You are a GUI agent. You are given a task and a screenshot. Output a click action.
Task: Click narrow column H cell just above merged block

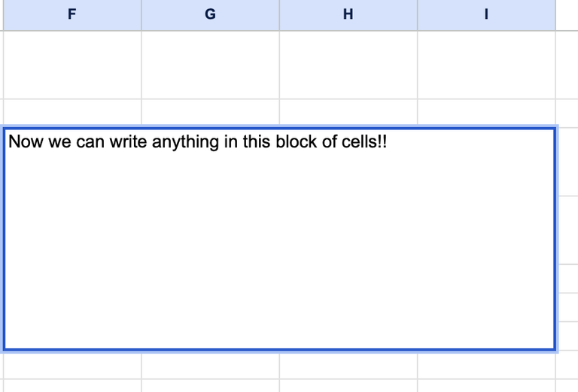(348, 112)
